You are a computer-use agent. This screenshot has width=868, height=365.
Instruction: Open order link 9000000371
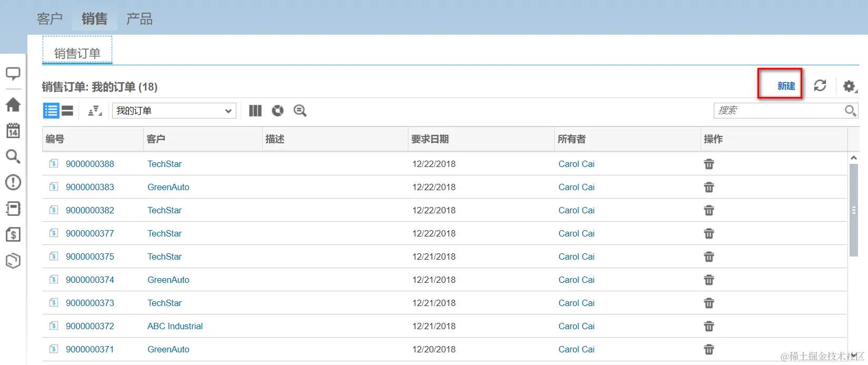90,349
